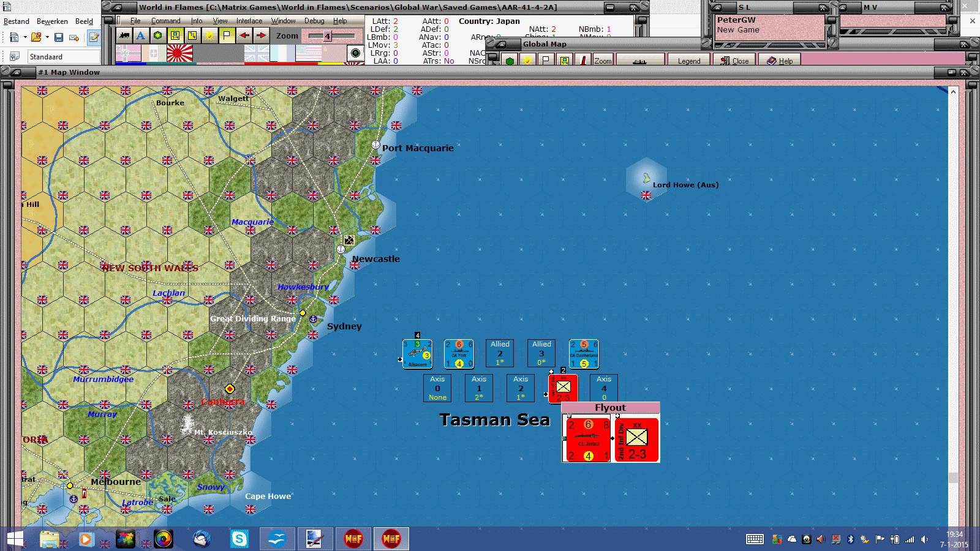Select the faded United States flag

pos(309,54)
